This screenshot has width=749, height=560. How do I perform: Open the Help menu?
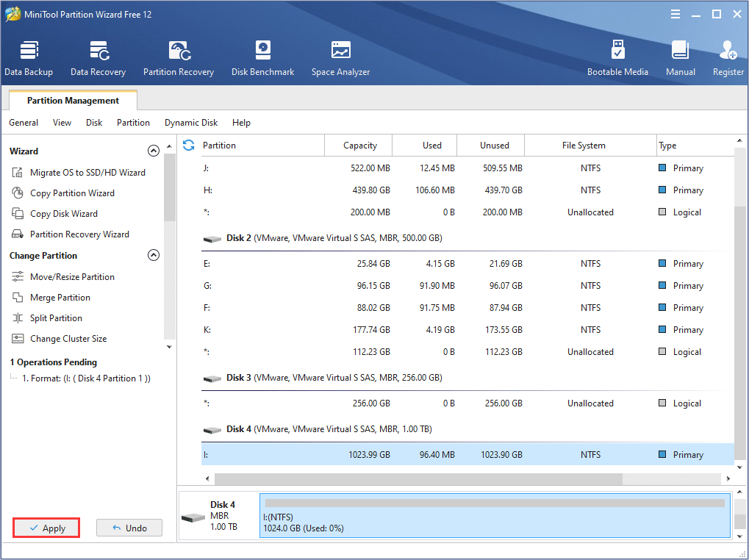[x=241, y=123]
